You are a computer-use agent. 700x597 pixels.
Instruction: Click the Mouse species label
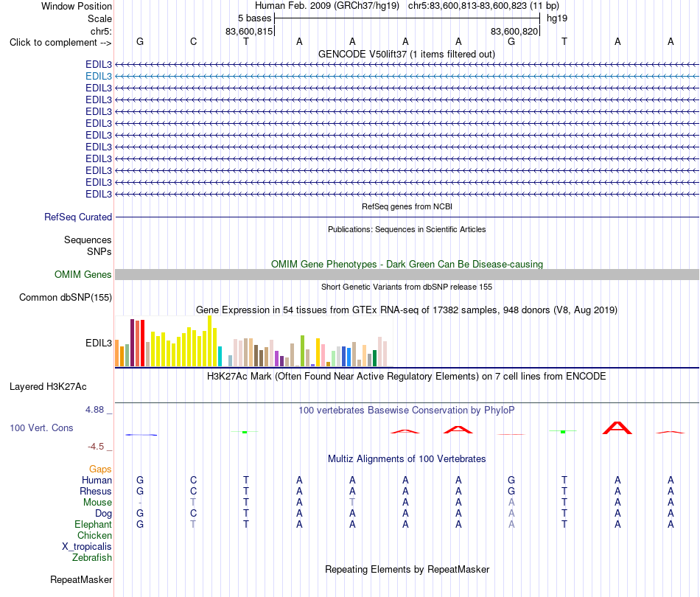tap(97, 503)
